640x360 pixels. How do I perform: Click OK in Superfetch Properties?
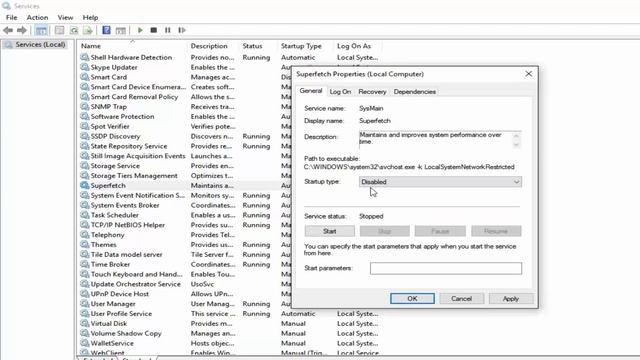click(x=412, y=298)
